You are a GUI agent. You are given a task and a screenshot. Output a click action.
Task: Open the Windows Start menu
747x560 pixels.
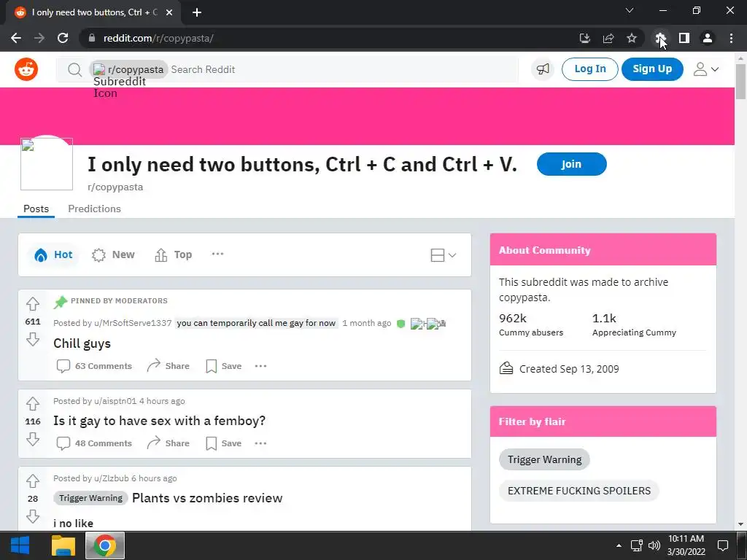pos(20,545)
